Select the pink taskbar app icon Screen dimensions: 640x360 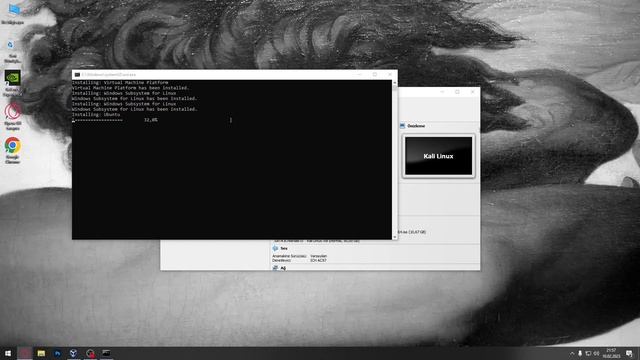pyautogui.click(x=24, y=353)
